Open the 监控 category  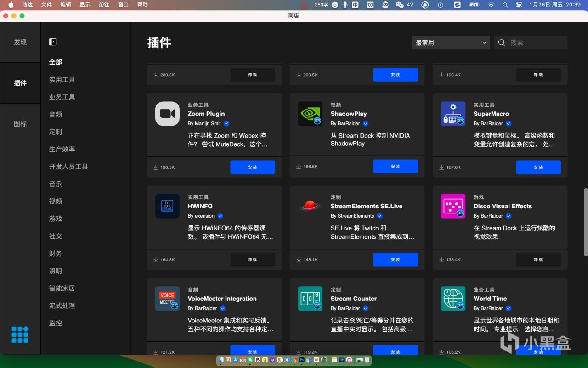[56, 323]
